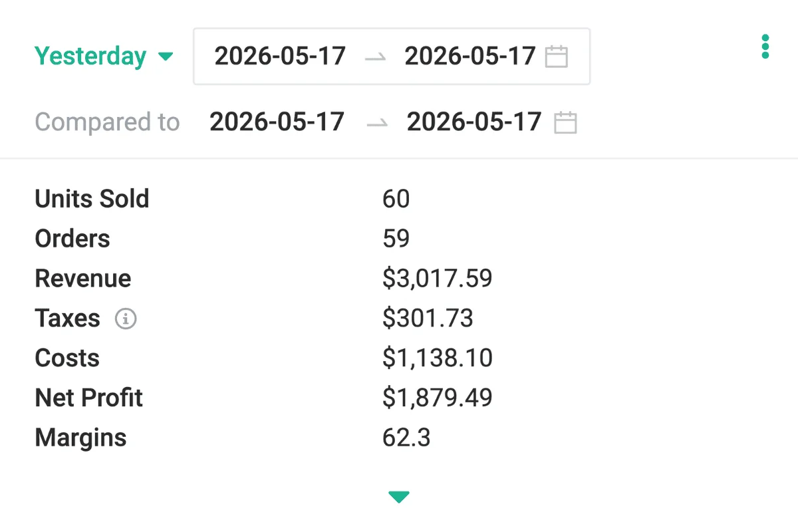The height and width of the screenshot is (532, 798).
Task: Open the three-dot more options menu
Action: coord(765,47)
